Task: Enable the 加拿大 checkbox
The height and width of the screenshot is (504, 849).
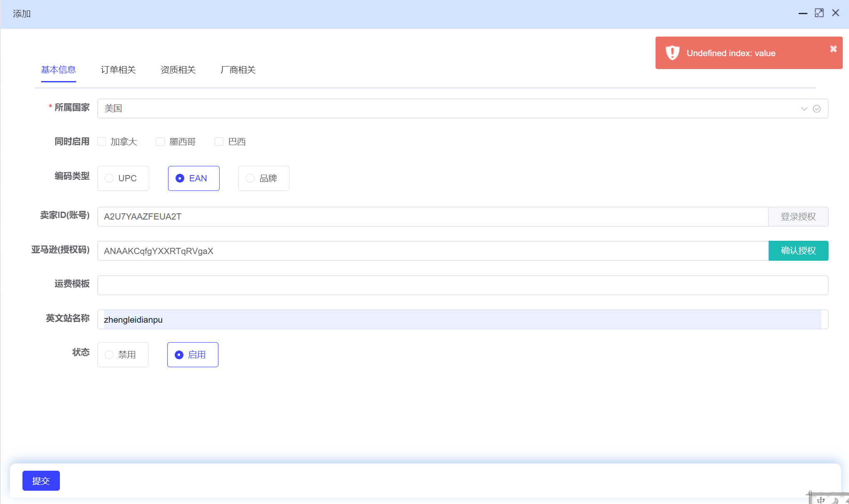Action: click(x=102, y=142)
